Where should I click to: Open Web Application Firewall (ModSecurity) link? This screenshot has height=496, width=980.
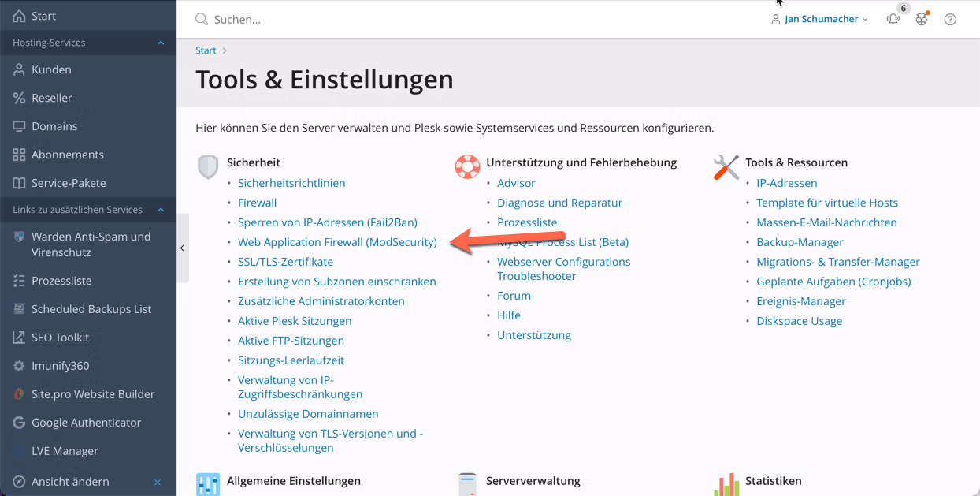coord(337,242)
